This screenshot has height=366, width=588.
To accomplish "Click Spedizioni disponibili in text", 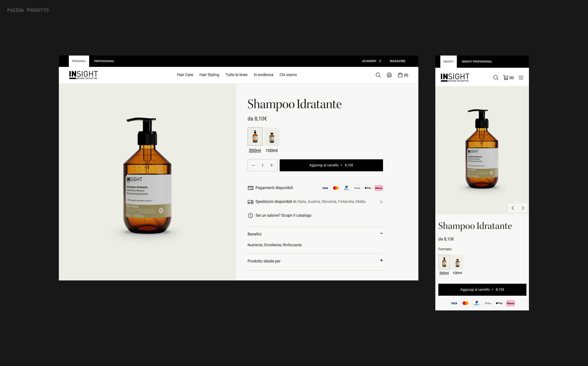I will tap(276, 202).
